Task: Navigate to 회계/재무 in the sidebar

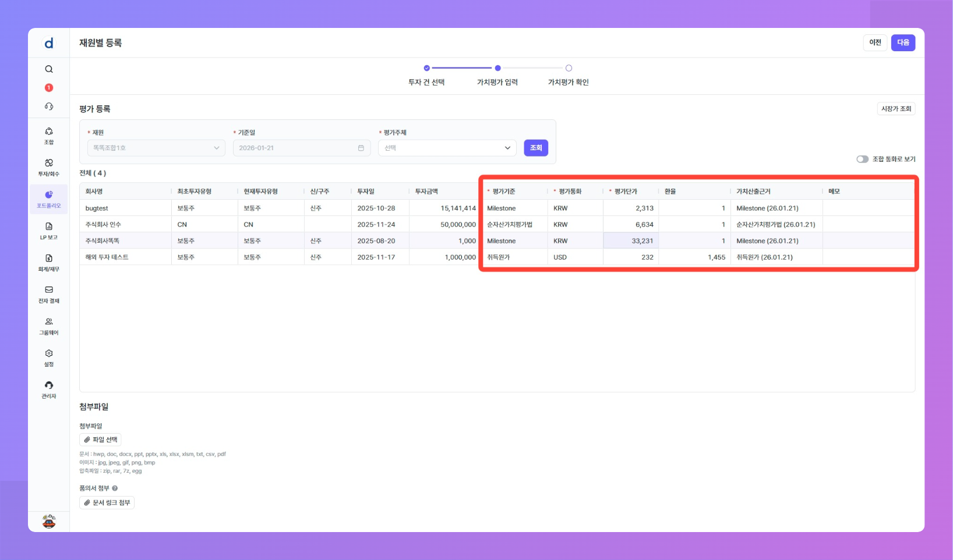Action: tap(49, 263)
